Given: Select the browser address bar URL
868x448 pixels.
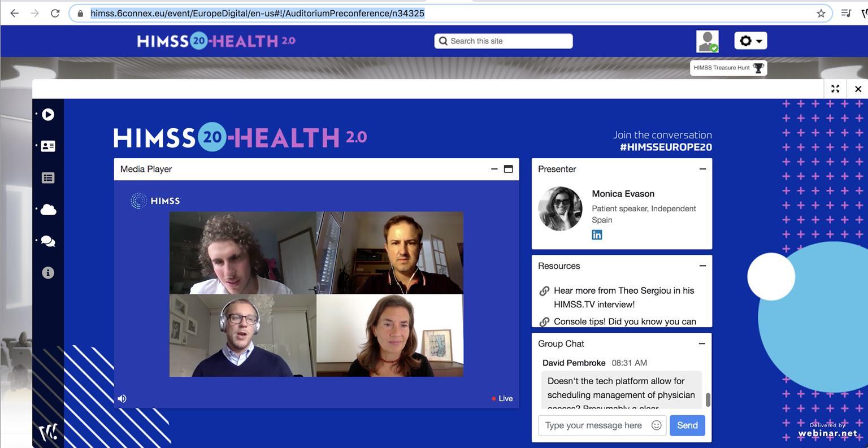Looking at the screenshot, I should [x=257, y=13].
